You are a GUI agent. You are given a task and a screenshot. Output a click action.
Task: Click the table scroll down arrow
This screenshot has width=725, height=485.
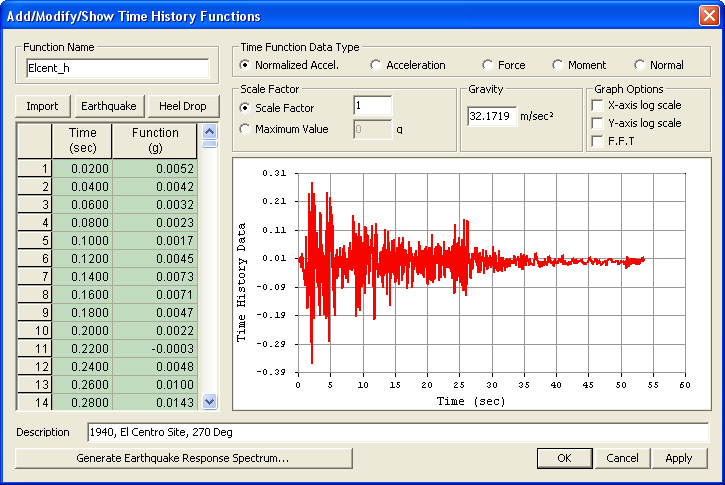click(x=209, y=401)
